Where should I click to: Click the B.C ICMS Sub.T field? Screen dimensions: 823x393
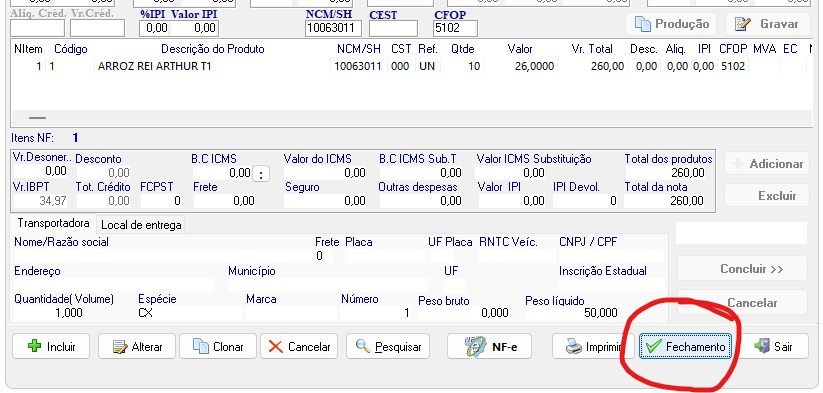coord(421,173)
